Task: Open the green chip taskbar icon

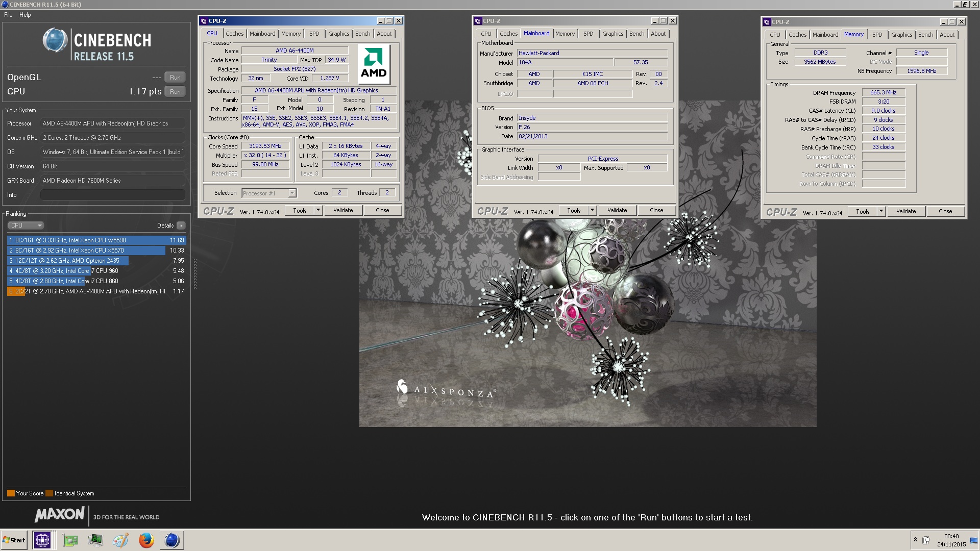Action: [70, 540]
